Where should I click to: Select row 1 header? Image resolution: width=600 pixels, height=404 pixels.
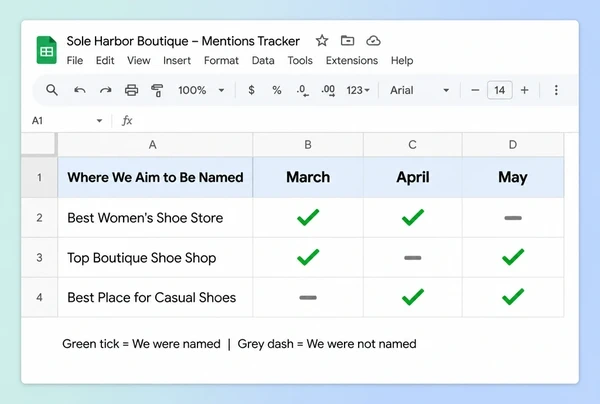click(x=39, y=177)
